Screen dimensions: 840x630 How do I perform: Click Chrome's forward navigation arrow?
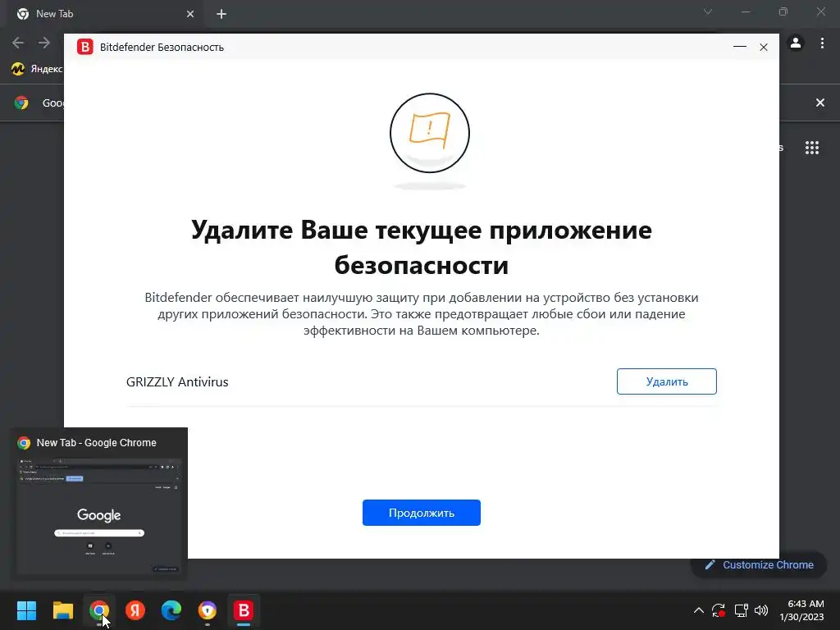point(44,43)
